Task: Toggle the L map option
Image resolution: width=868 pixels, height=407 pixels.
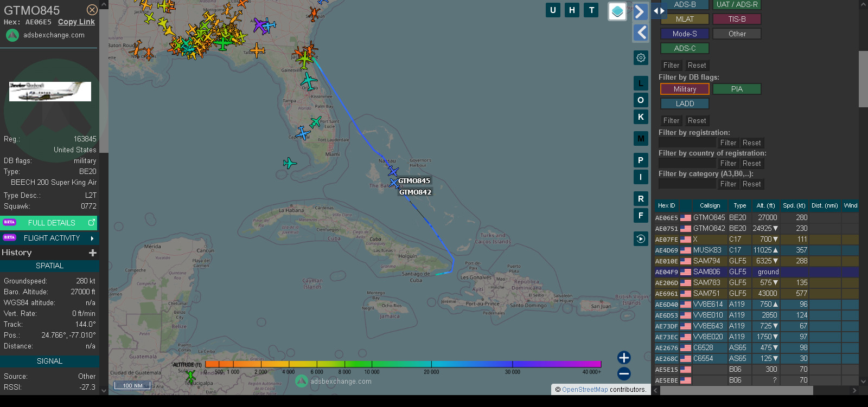Action: pyautogui.click(x=641, y=83)
